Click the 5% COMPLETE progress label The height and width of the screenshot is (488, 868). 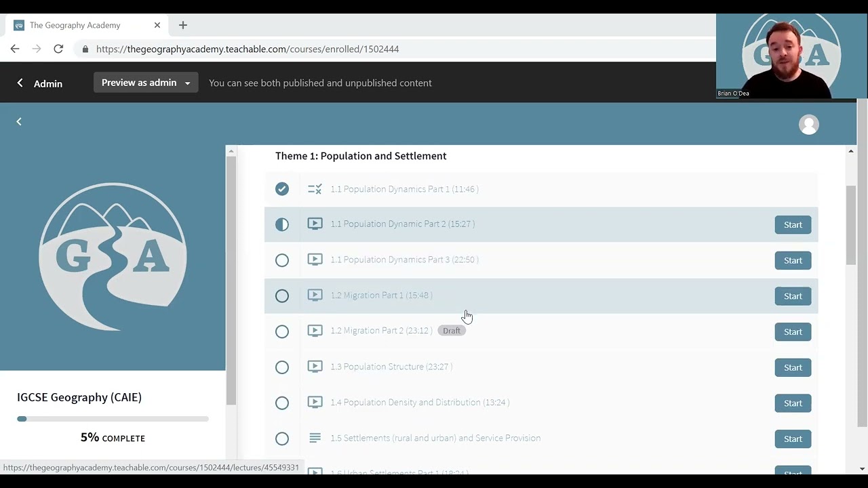click(x=113, y=438)
